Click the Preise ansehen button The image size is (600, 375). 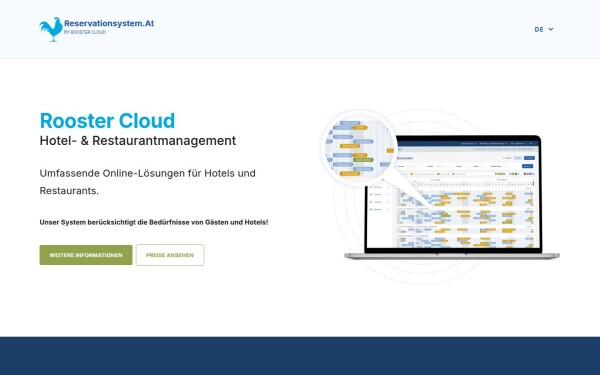coord(170,255)
